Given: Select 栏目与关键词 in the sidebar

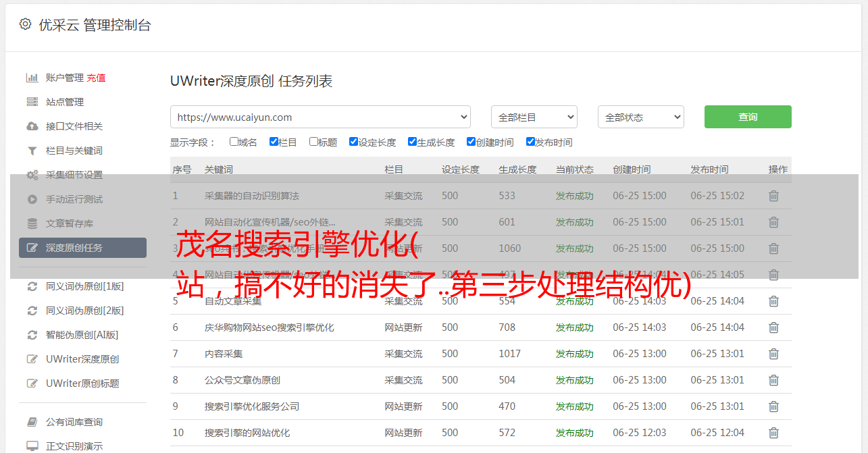Looking at the screenshot, I should pyautogui.click(x=74, y=151).
